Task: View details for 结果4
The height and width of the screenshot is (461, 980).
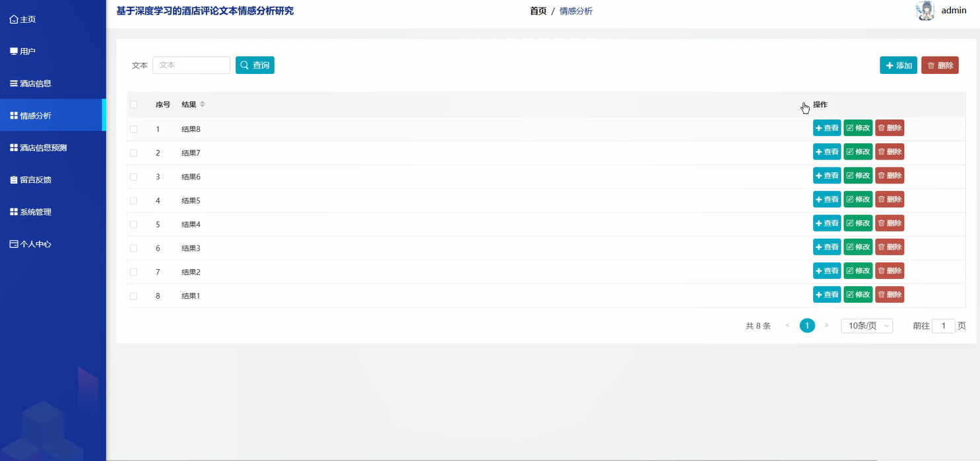Action: 827,223
